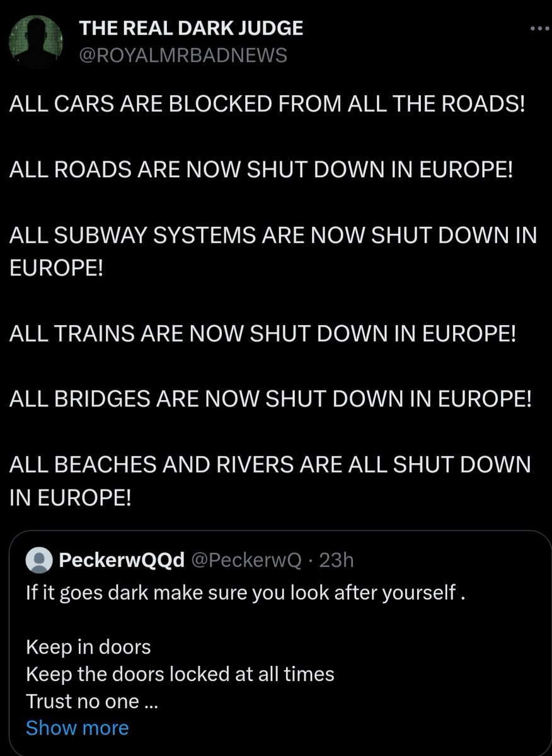Open the PeckerwQQd display name in quote
The width and height of the screenshot is (552, 756).
point(121,560)
